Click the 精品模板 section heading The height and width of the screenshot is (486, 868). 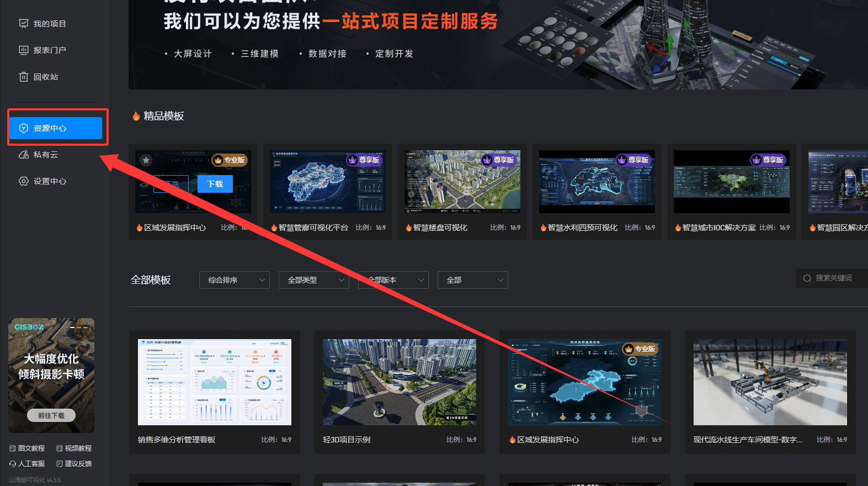[x=164, y=116]
